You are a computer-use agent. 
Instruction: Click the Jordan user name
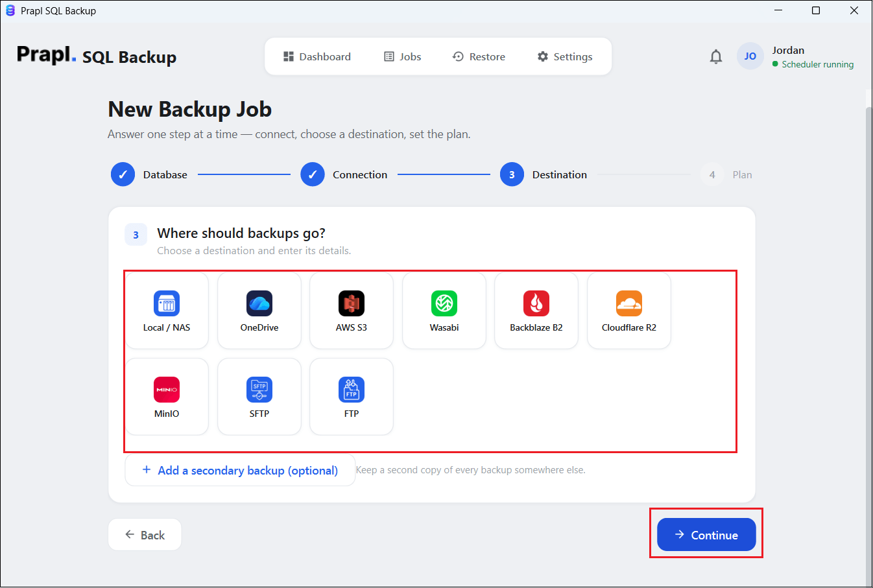[x=788, y=51]
